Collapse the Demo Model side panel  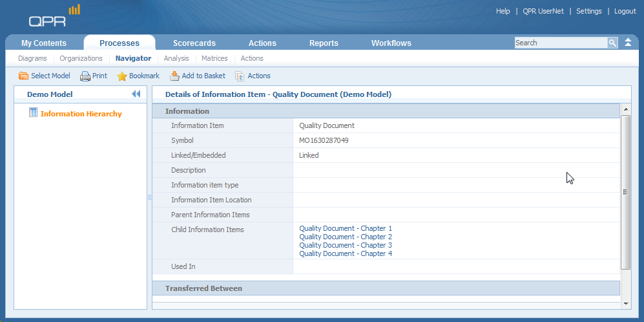pyautogui.click(x=136, y=94)
